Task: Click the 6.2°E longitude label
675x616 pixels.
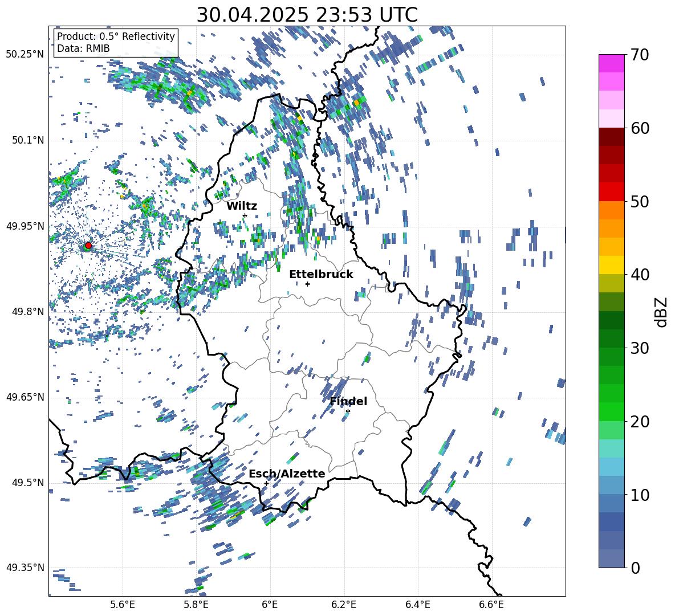Action: tap(344, 605)
